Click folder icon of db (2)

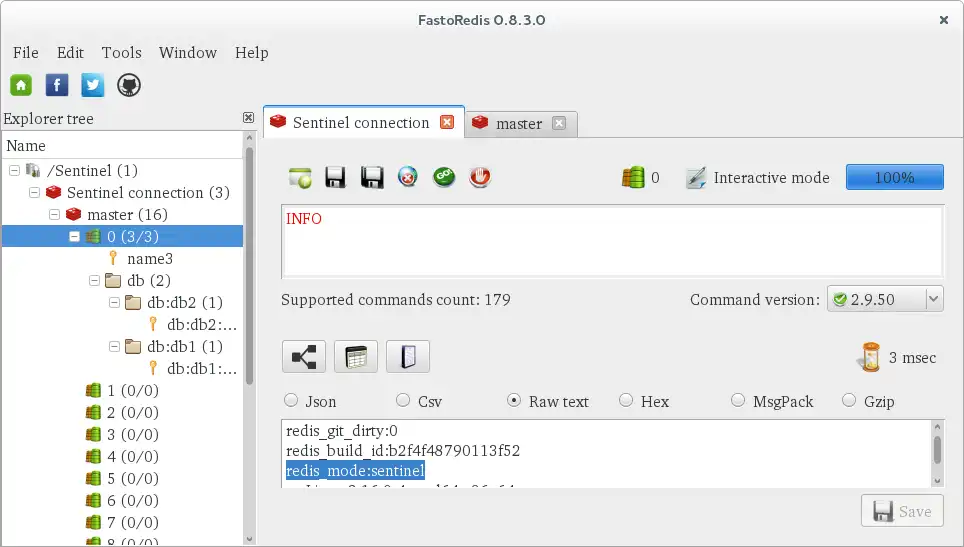[x=113, y=281]
